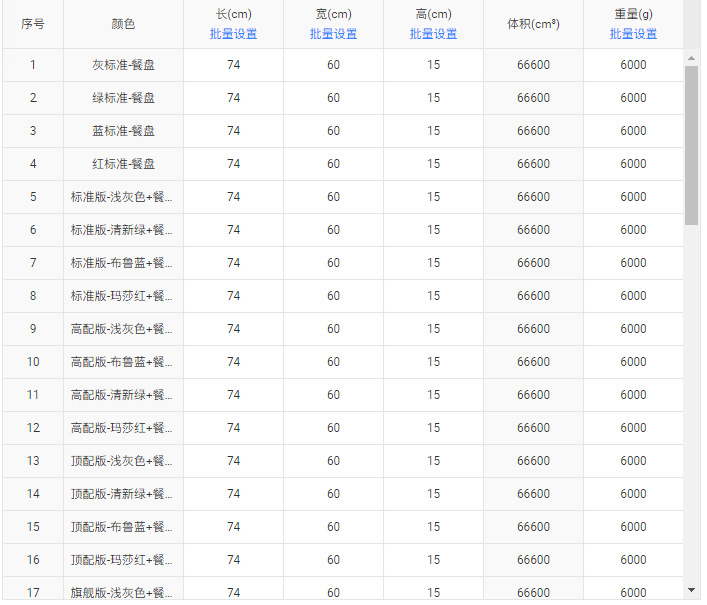Click the row number 10 cell
Viewport: 707px width, 605px height.
(33, 362)
